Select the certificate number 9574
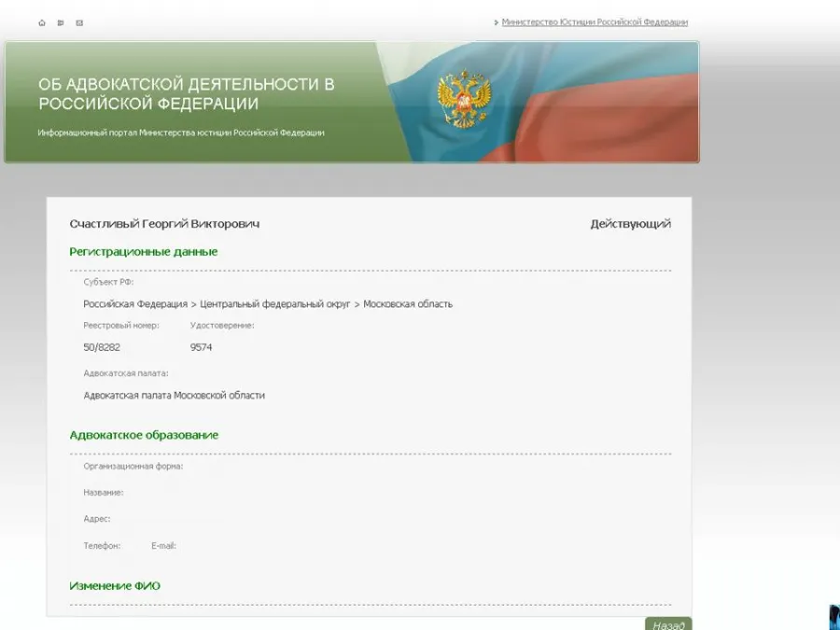Image resolution: width=840 pixels, height=630 pixels. [x=201, y=348]
